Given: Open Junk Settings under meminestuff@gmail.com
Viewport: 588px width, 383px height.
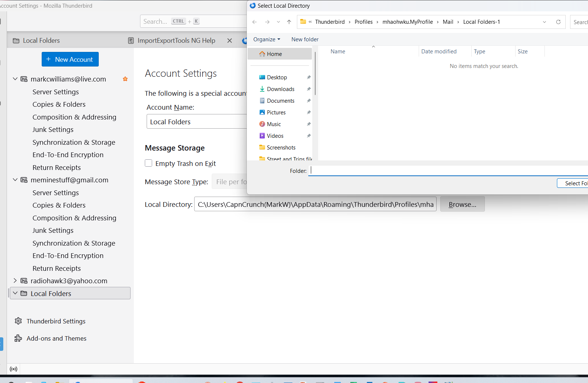Looking at the screenshot, I should 53,231.
